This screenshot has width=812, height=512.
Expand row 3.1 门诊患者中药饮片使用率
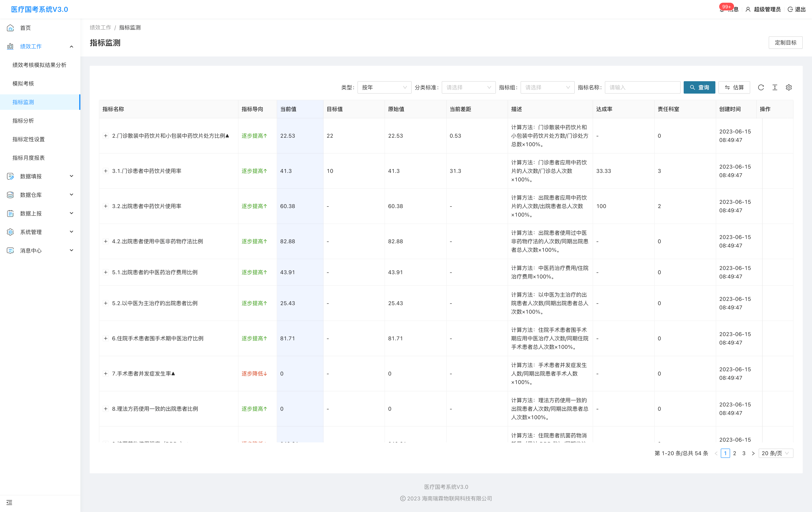106,171
